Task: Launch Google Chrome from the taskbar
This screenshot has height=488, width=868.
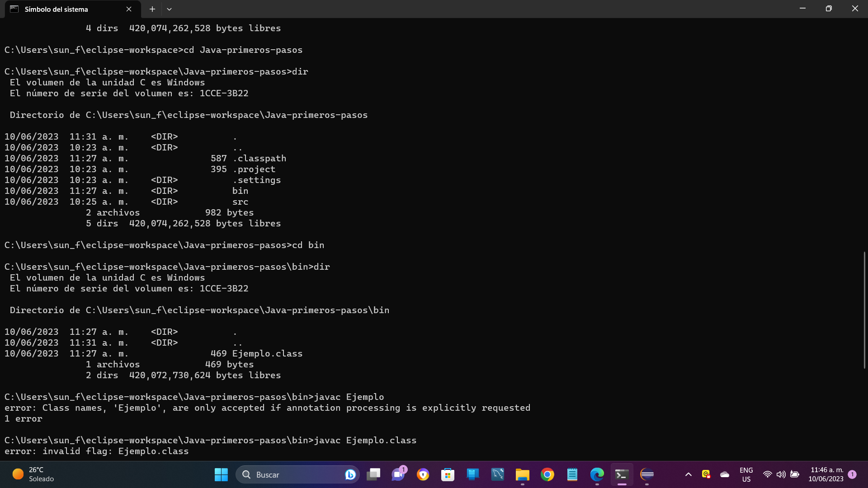Action: point(547,474)
